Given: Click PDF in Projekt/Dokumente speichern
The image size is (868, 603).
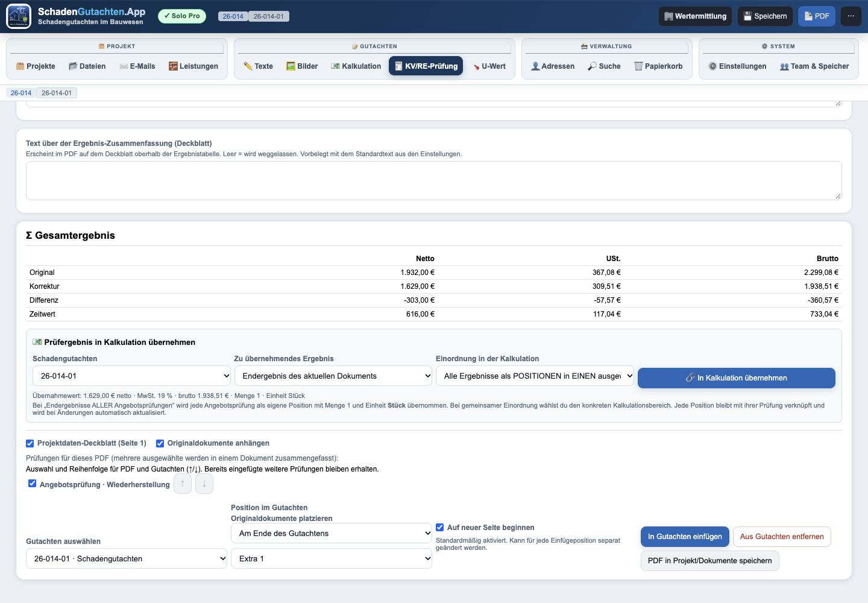Looking at the screenshot, I should [x=710, y=561].
